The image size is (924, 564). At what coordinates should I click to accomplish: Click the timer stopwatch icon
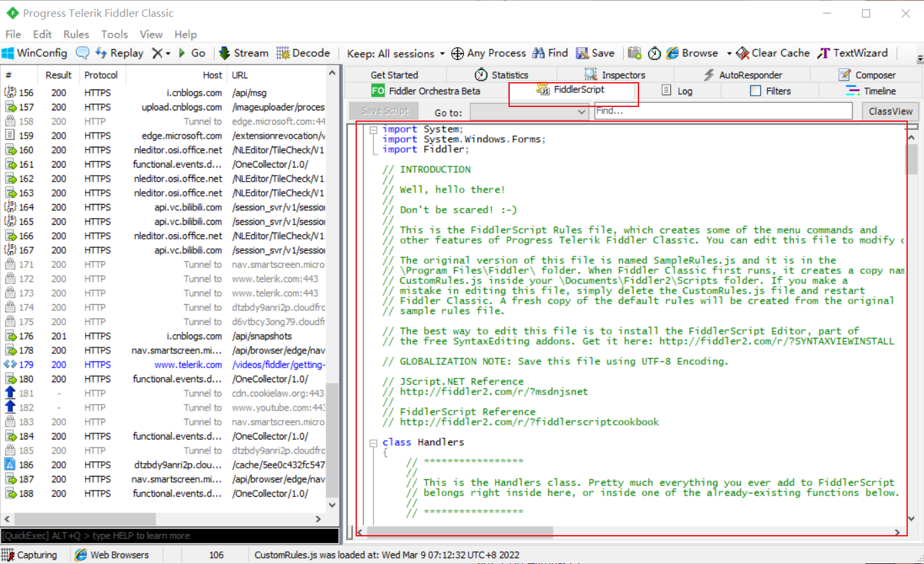pos(654,53)
